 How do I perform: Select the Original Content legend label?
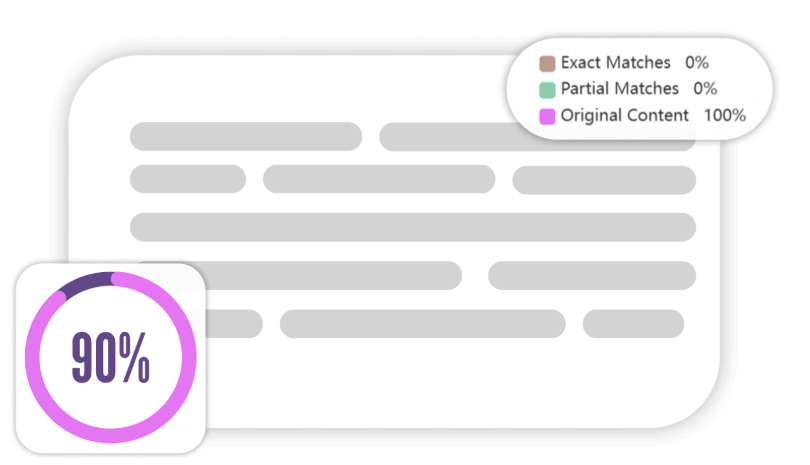[x=624, y=115]
